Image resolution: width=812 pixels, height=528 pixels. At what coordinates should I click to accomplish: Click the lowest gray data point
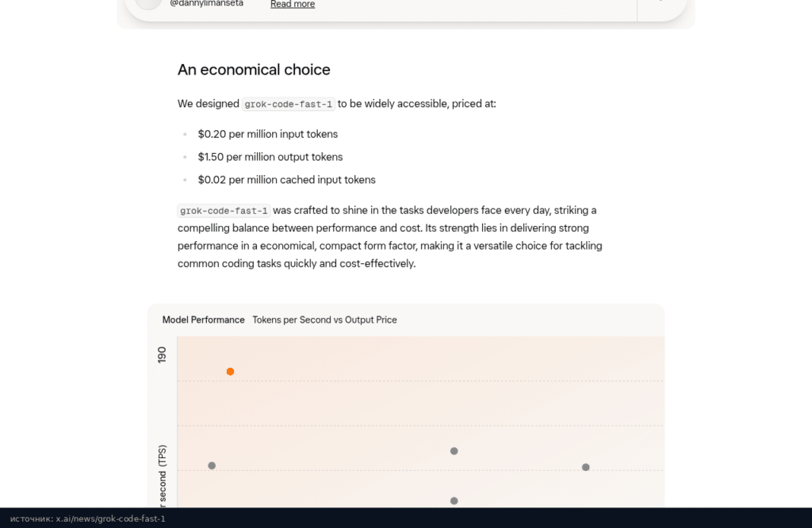click(x=454, y=501)
